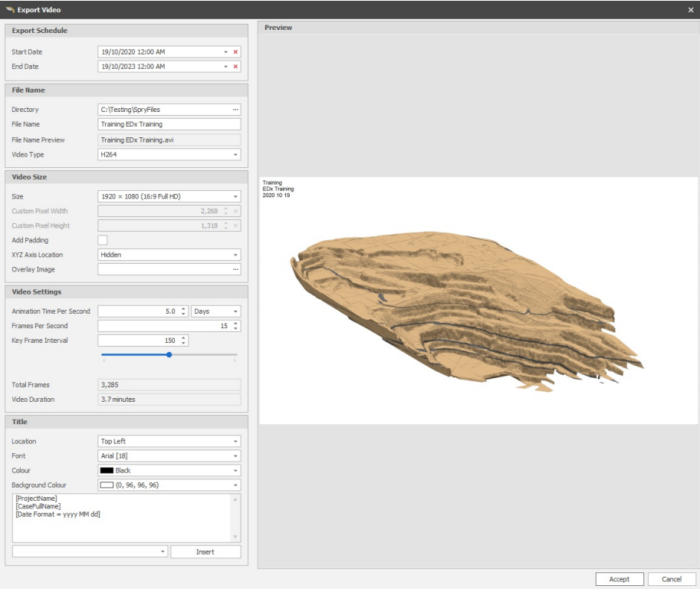Cancel the video export
The image size is (700, 589).
672,579
